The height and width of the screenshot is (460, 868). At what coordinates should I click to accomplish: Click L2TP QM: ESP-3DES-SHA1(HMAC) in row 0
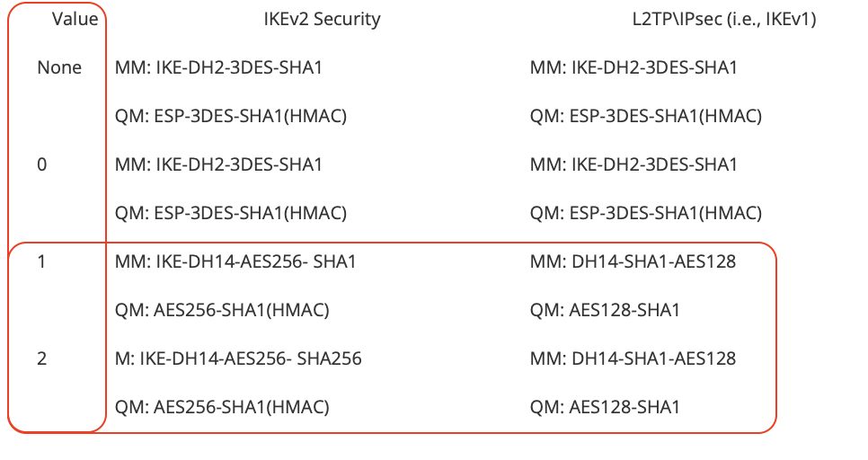[645, 213]
